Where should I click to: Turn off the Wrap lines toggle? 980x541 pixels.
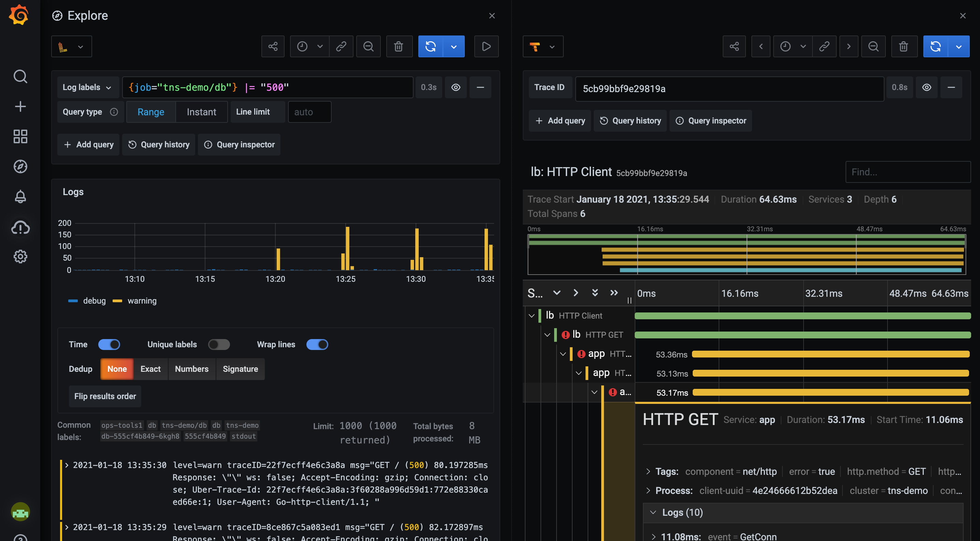[x=317, y=345]
